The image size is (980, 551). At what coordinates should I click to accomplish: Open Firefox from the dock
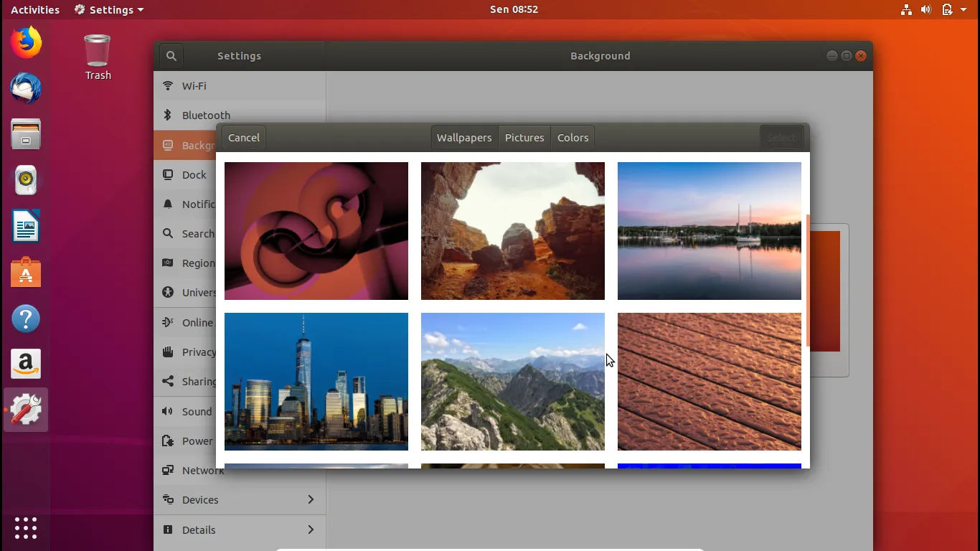click(26, 42)
